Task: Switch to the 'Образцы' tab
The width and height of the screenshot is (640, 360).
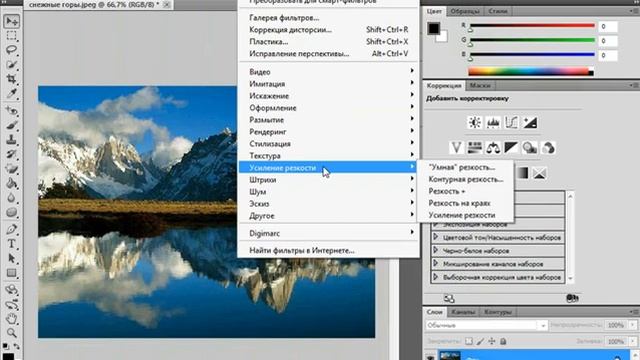Action: [x=464, y=11]
